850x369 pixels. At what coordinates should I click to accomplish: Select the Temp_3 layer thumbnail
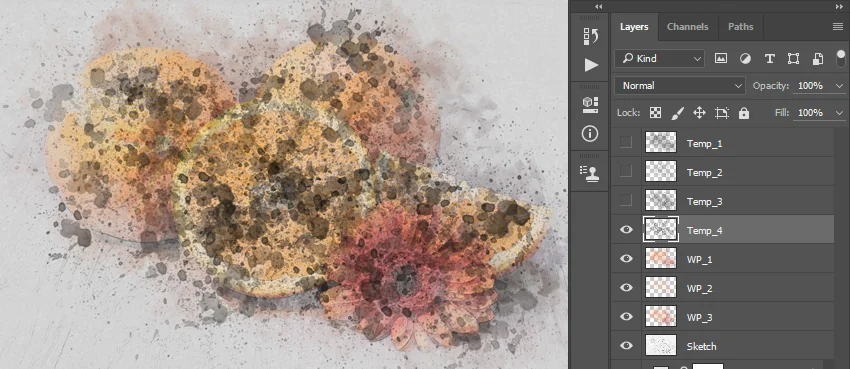(x=661, y=200)
